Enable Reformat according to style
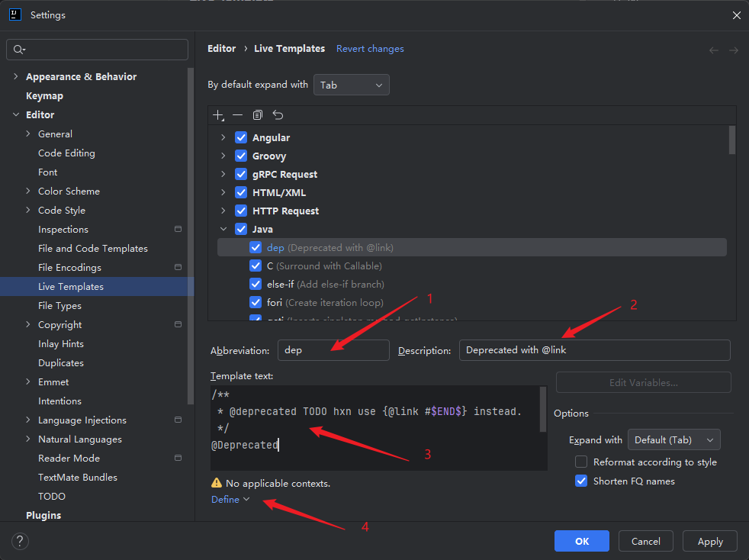 [x=581, y=462]
